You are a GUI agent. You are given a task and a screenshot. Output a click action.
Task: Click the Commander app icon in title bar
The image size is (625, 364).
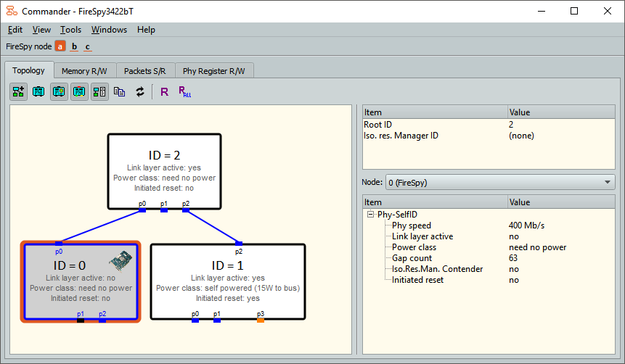pos(12,11)
